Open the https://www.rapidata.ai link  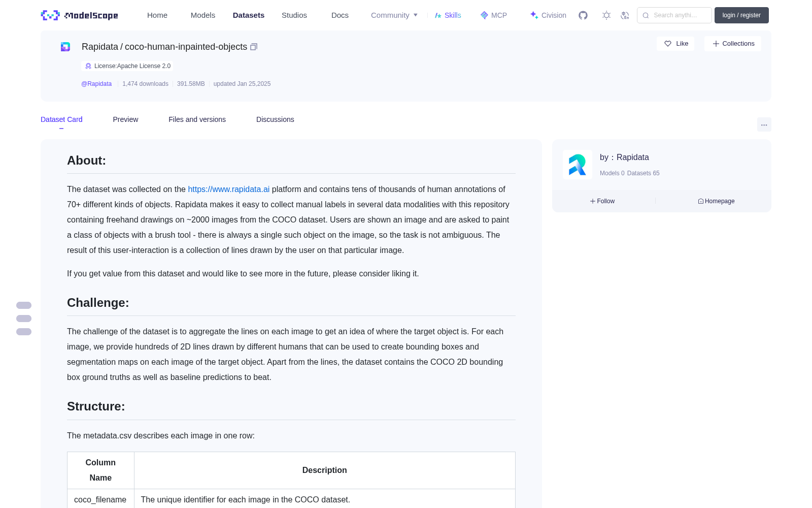[x=229, y=189]
